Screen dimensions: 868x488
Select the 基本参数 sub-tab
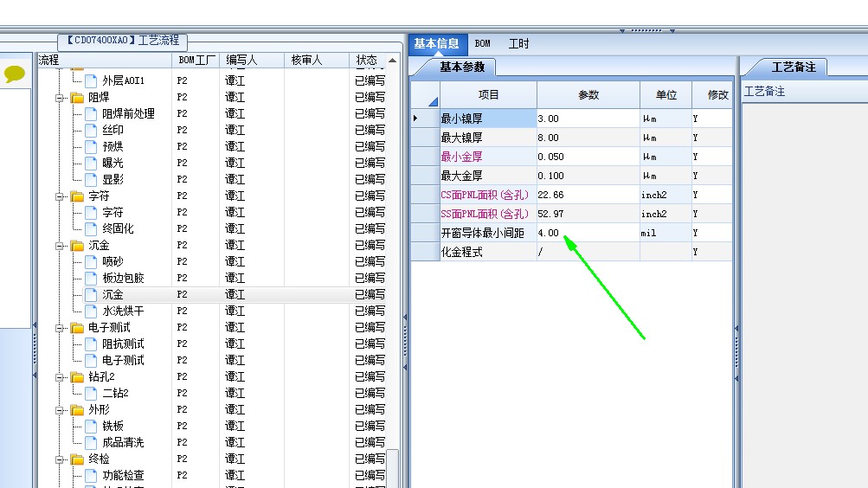tap(462, 67)
